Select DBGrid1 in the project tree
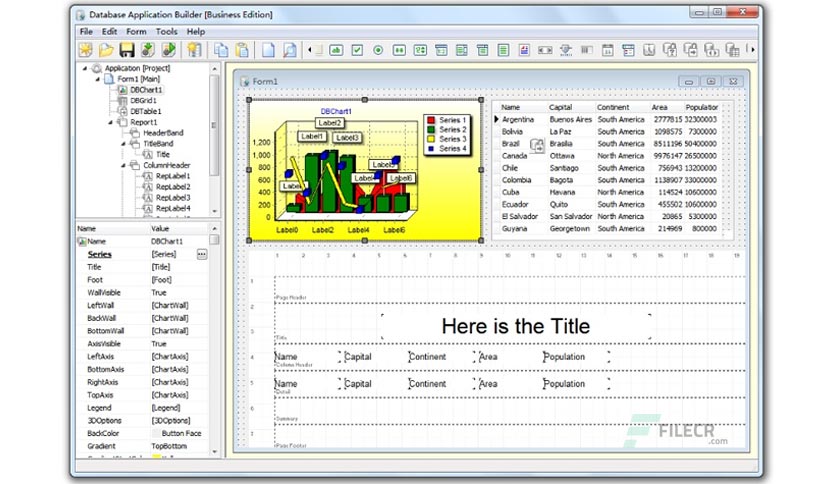Image resolution: width=836 pixels, height=484 pixels. (143, 100)
